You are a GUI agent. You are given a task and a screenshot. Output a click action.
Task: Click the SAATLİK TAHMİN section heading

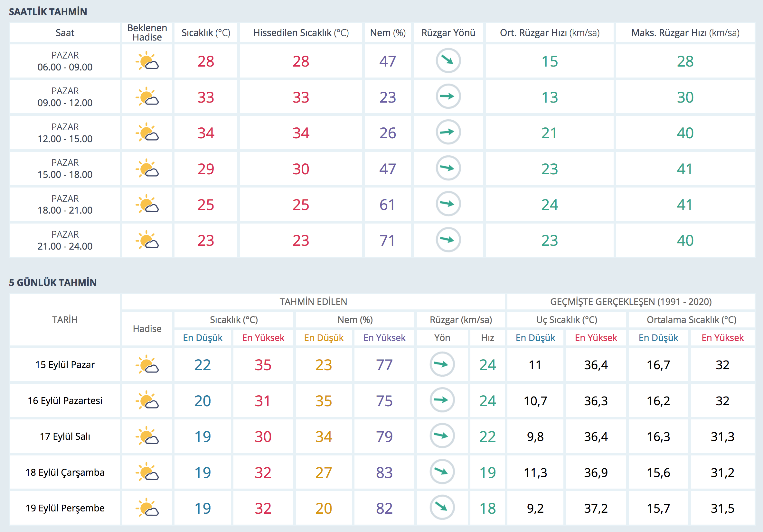click(x=48, y=12)
